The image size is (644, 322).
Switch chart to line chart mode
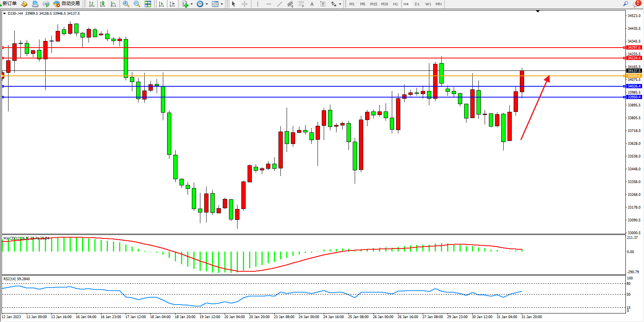pyautogui.click(x=113, y=4)
